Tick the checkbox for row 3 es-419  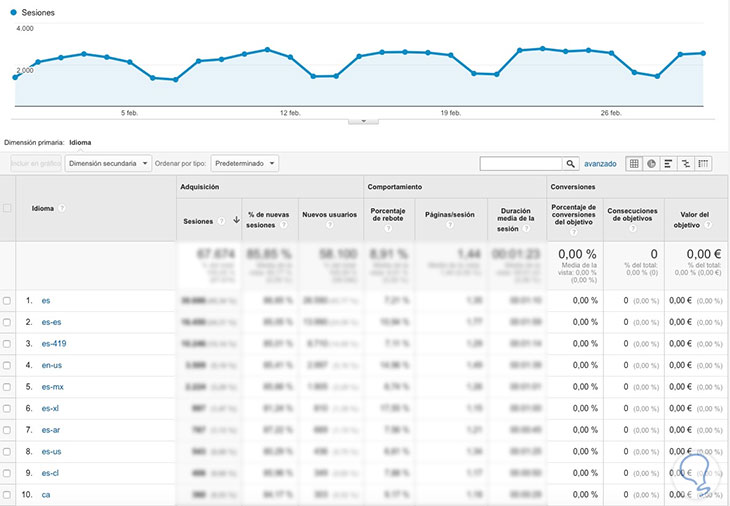(x=7, y=344)
